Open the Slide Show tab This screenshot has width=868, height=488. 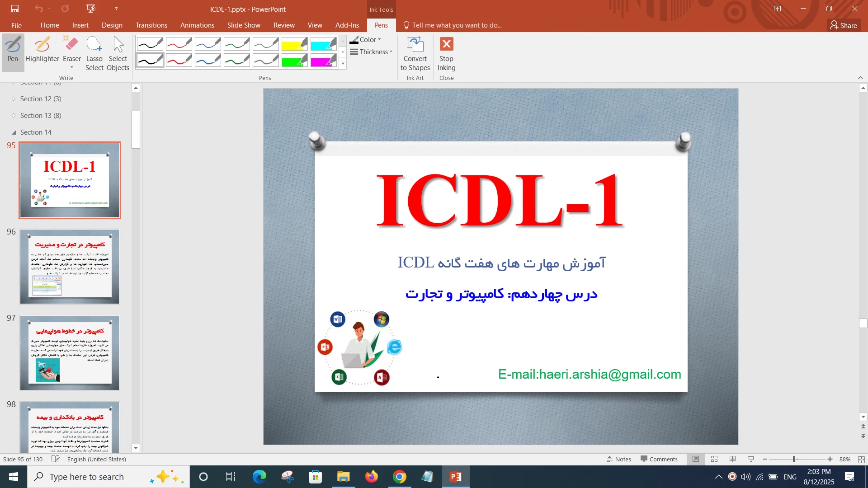244,25
